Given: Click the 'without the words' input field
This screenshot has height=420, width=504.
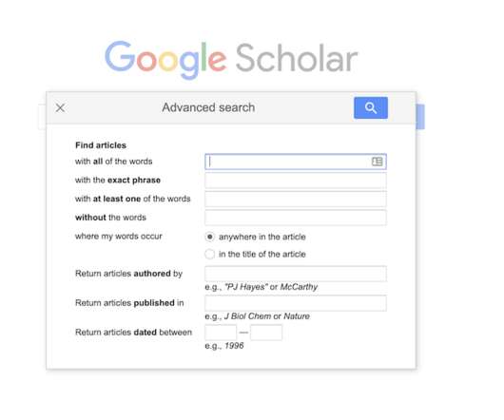Looking at the screenshot, I should (x=296, y=218).
